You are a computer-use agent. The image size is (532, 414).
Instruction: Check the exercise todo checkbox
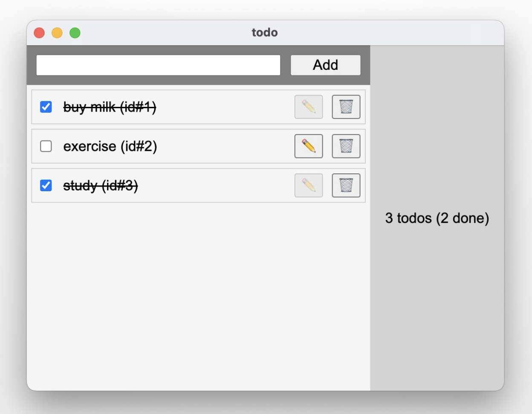tap(46, 146)
